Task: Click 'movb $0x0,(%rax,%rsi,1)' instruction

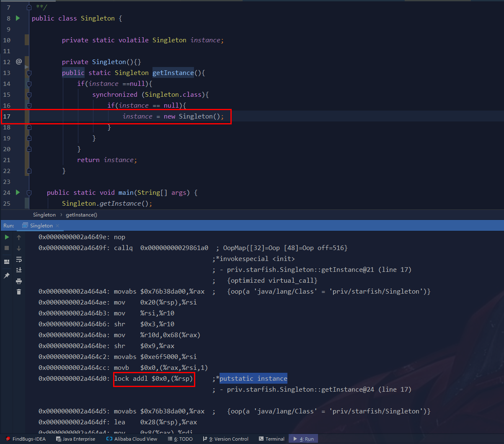Action: coord(161,368)
